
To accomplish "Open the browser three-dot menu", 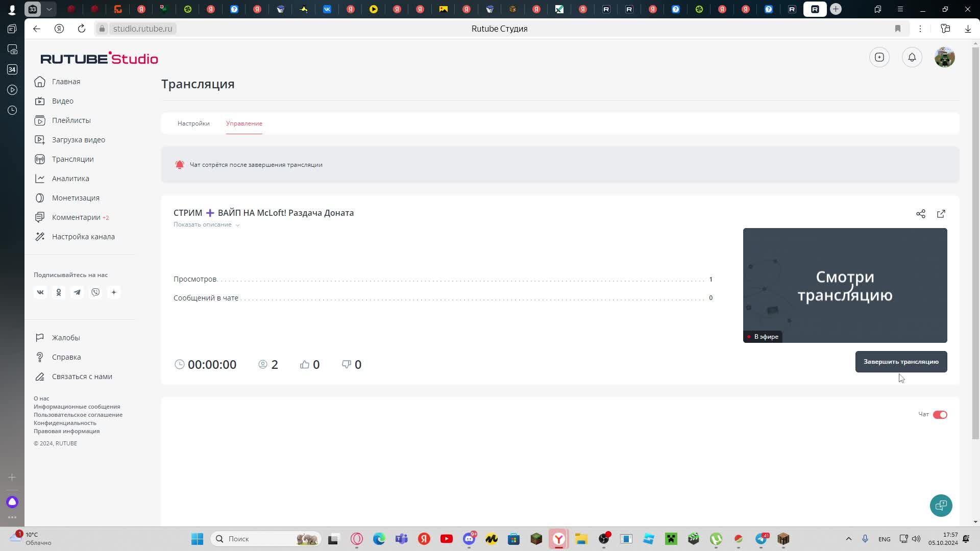I will point(920,29).
